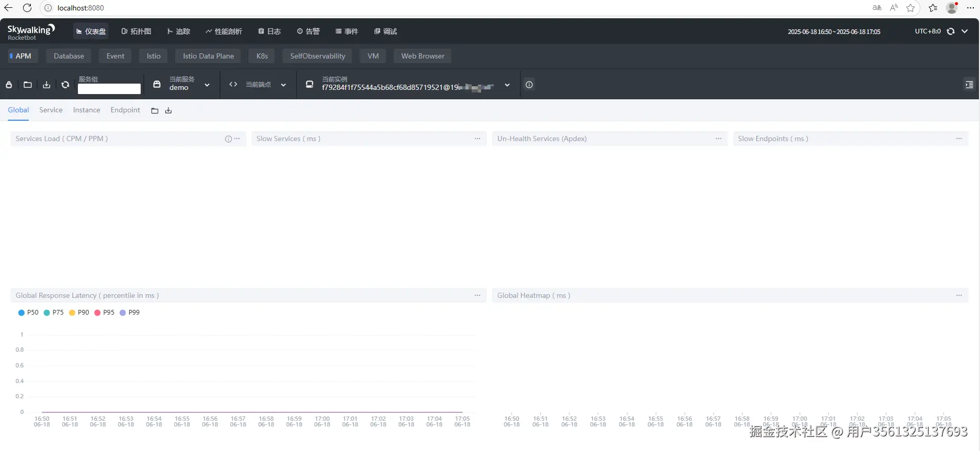
Task: Open the 追踪 trace menu
Action: point(179,31)
